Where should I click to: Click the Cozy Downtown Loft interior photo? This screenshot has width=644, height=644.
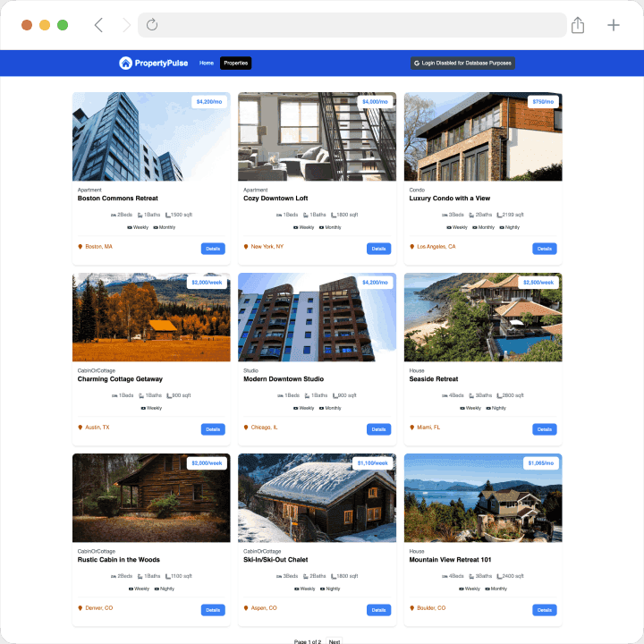click(317, 136)
